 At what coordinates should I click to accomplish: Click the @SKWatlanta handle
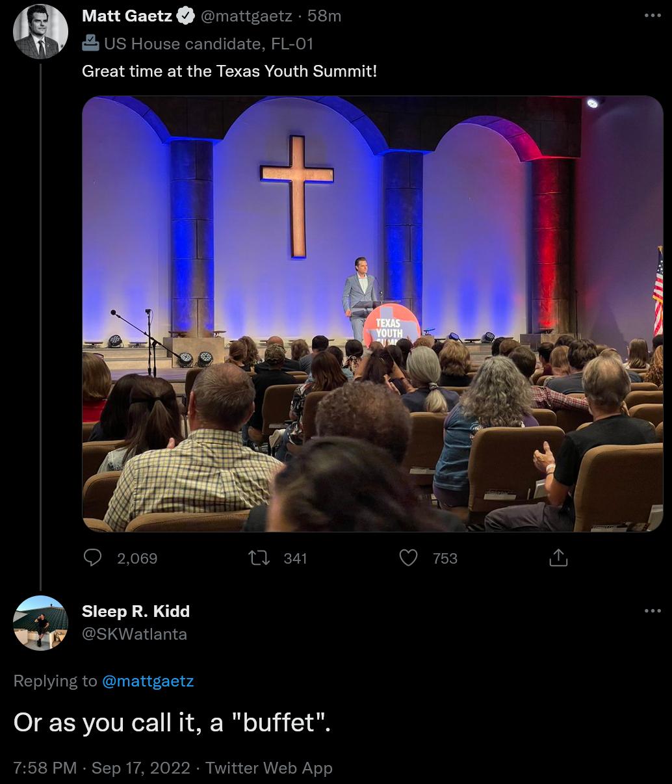click(135, 634)
